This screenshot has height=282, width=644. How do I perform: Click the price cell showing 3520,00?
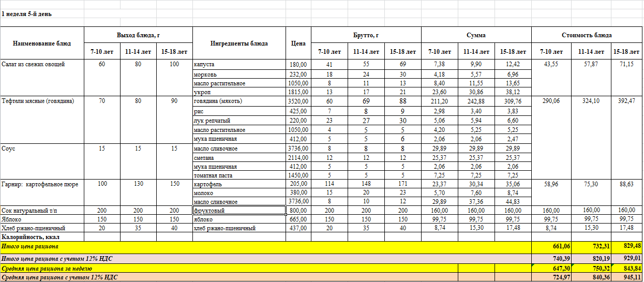click(298, 101)
